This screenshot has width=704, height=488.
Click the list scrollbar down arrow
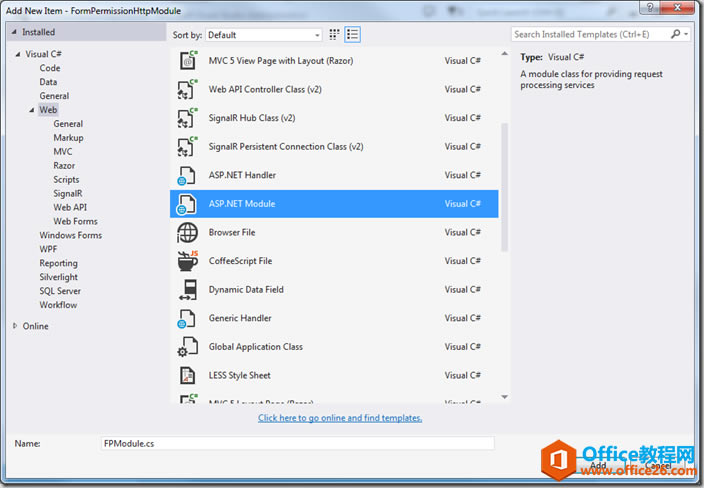(505, 397)
